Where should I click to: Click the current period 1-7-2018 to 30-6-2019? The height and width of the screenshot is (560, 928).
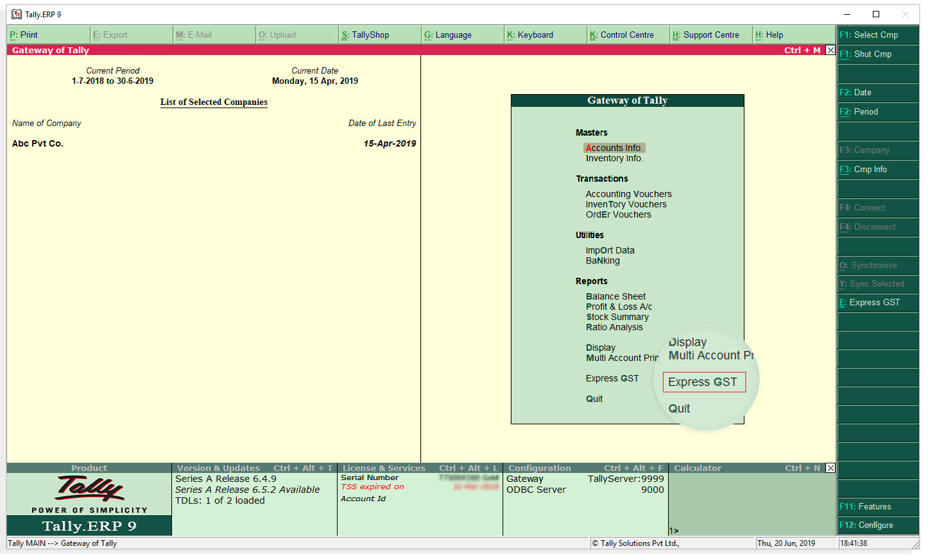click(113, 81)
